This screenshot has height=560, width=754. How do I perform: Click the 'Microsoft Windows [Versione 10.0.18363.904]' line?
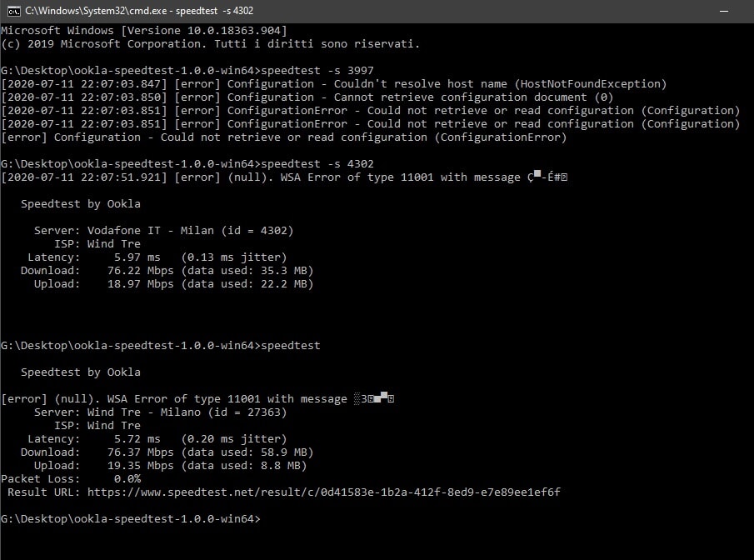(144, 30)
